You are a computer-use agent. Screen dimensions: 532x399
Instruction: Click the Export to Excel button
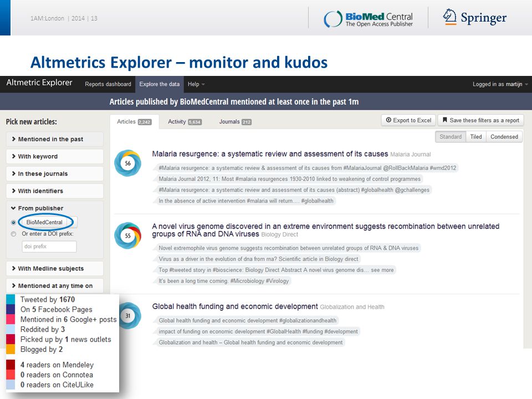pos(408,120)
